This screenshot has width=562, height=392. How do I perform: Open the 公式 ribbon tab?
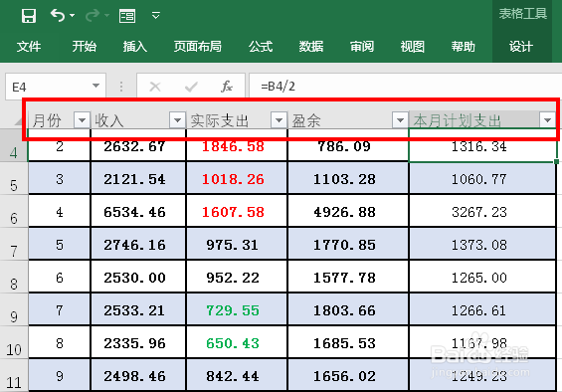(261, 47)
